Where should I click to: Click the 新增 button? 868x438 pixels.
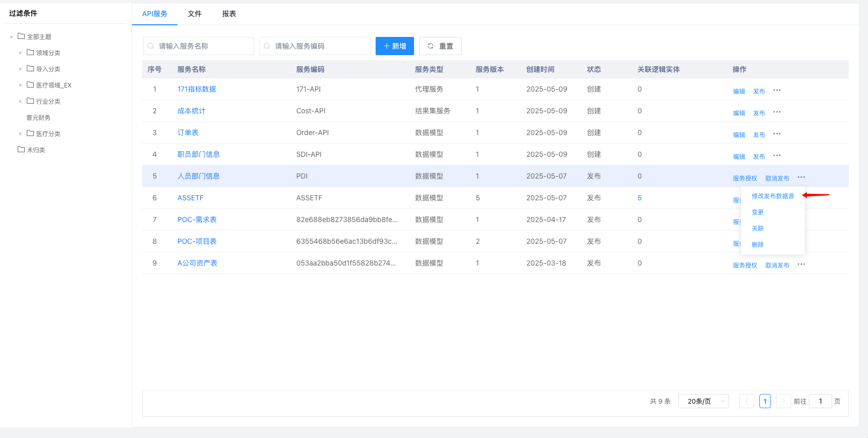click(x=394, y=46)
